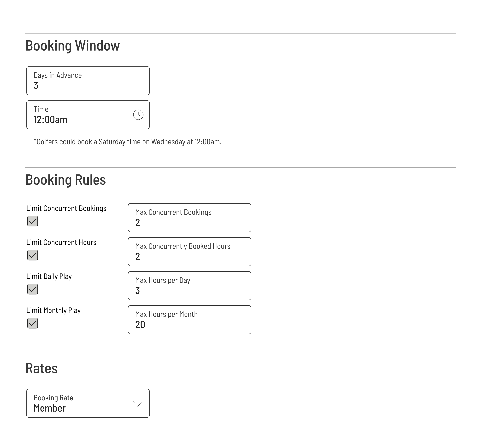
Task: Edit the Max Hours per Month field
Action: (x=189, y=320)
